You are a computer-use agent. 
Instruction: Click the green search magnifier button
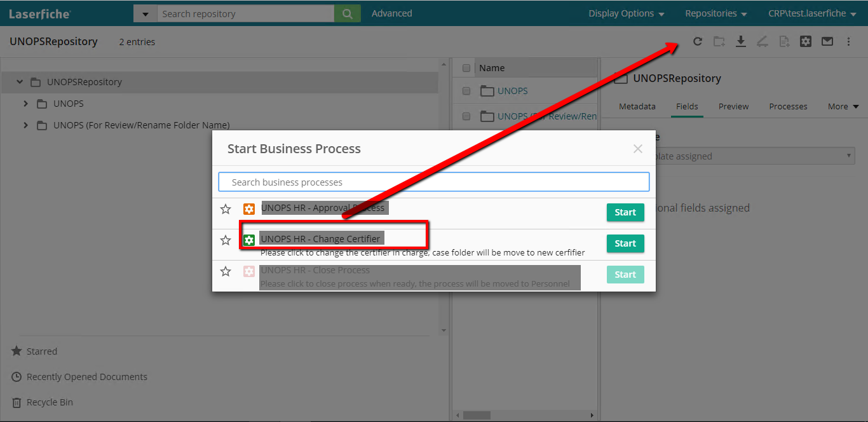pyautogui.click(x=348, y=13)
